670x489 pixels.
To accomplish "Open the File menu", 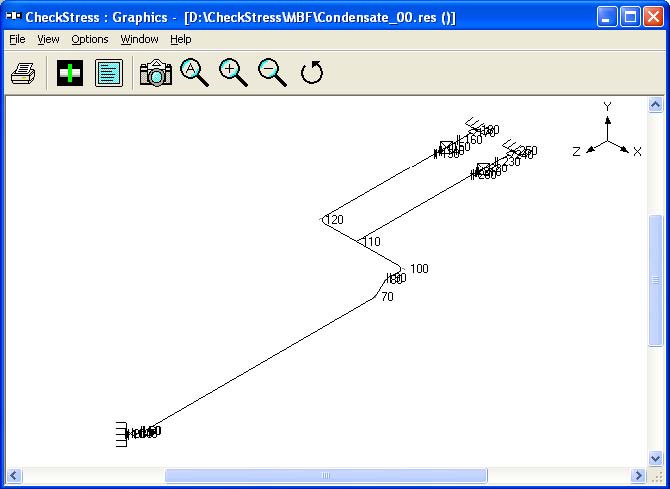I will click(17, 39).
